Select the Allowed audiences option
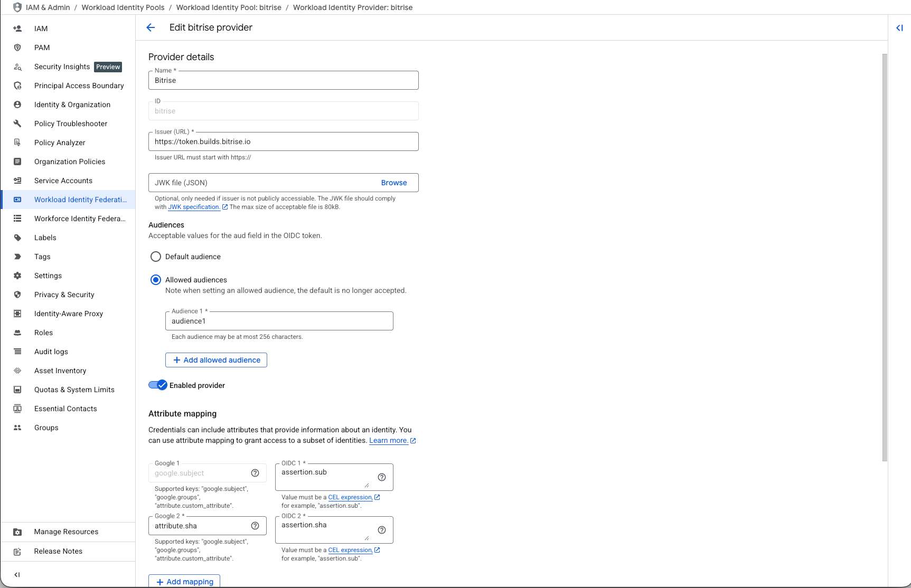911x588 pixels. coord(155,280)
